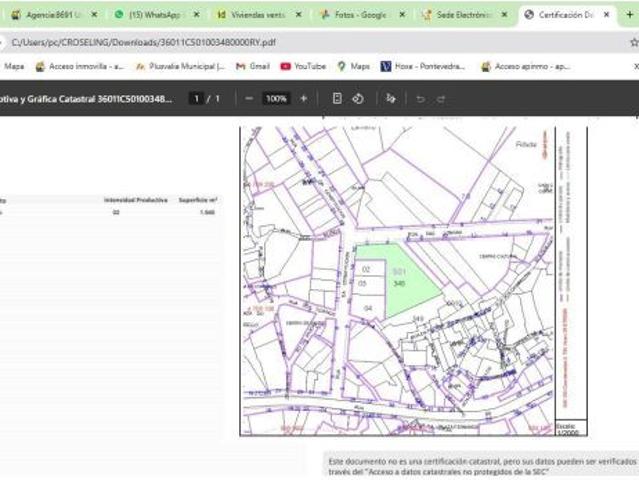Open the Acceso apinmo bookmark
The image size is (639, 480).
pyautogui.click(x=526, y=66)
